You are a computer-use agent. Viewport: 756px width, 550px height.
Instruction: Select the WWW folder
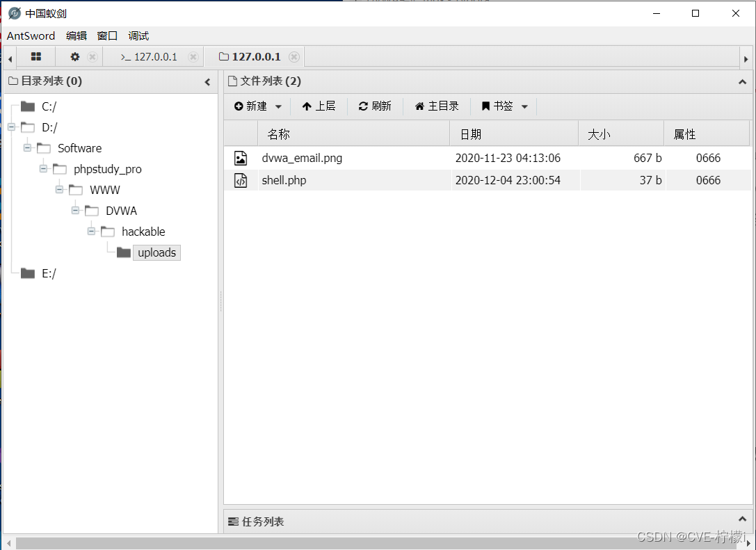104,190
